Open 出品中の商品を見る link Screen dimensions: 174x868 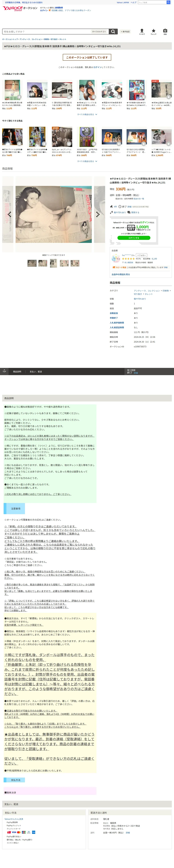(x=121, y=274)
